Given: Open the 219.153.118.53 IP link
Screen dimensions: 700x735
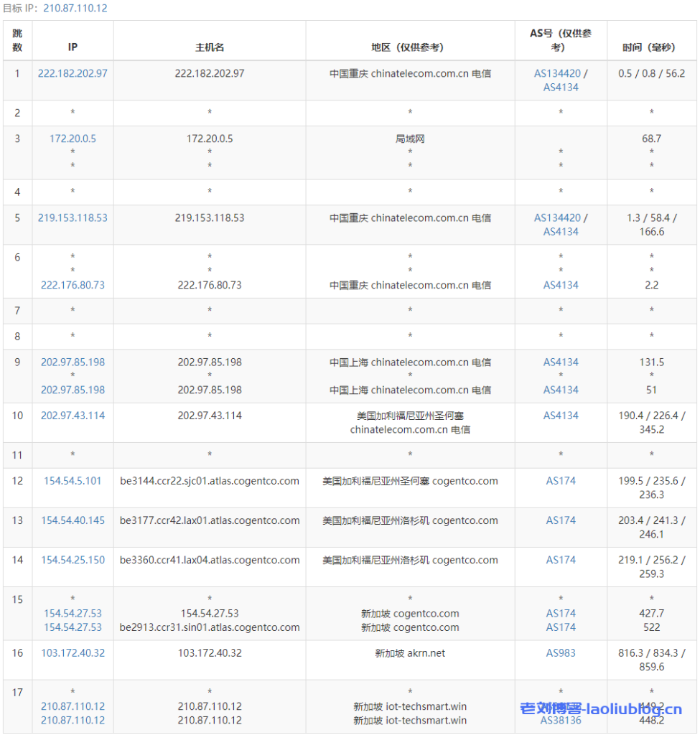Looking at the screenshot, I should pyautogui.click(x=72, y=217).
